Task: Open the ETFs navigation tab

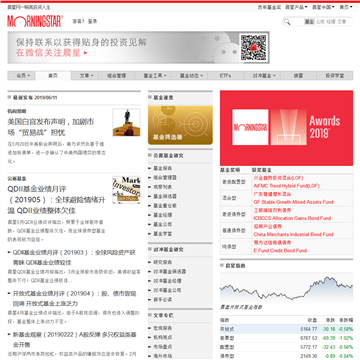Action: (226, 76)
